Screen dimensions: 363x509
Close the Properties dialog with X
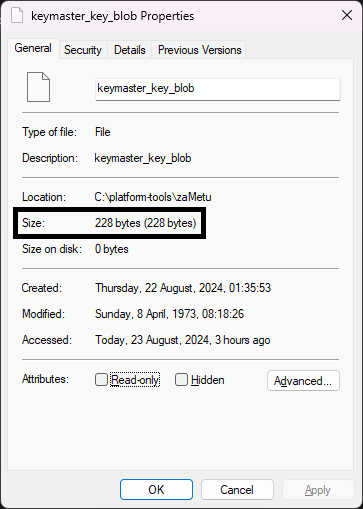347,15
